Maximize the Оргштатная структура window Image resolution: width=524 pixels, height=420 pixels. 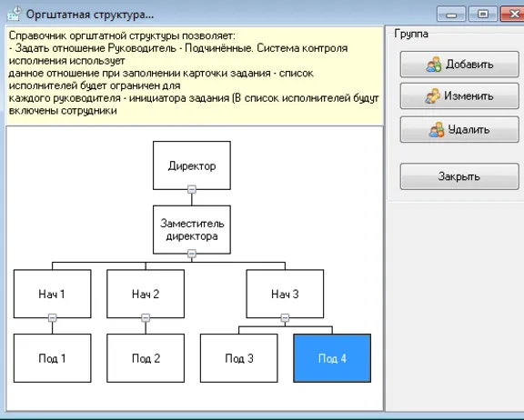[x=483, y=15]
